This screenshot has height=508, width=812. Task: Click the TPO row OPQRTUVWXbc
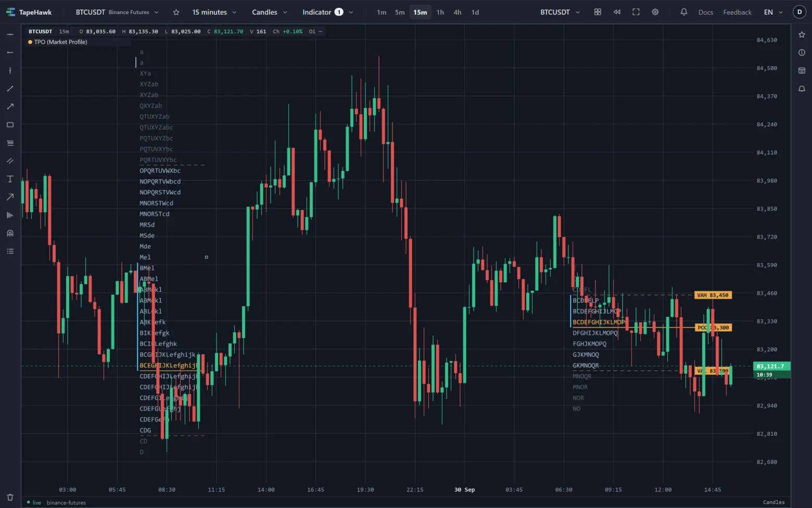(x=160, y=171)
